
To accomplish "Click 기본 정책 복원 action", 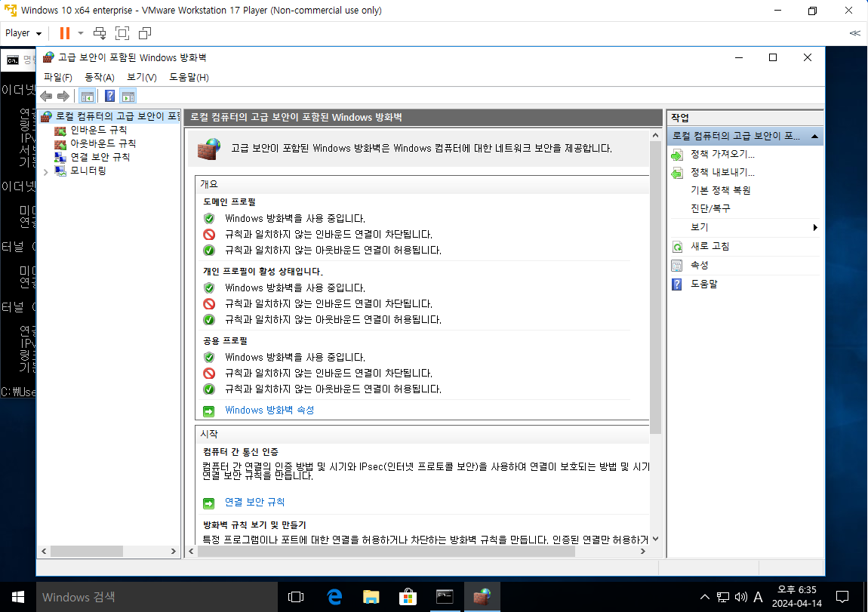I will pyautogui.click(x=720, y=190).
